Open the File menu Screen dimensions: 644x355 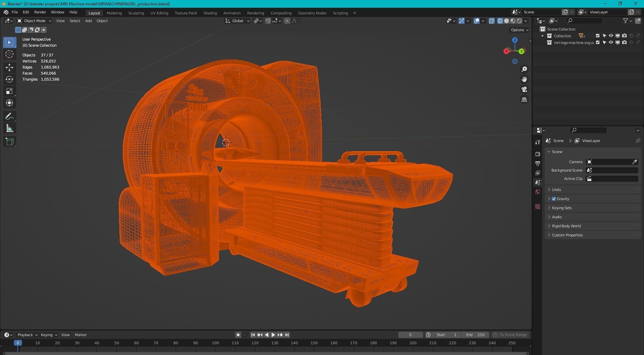click(15, 12)
